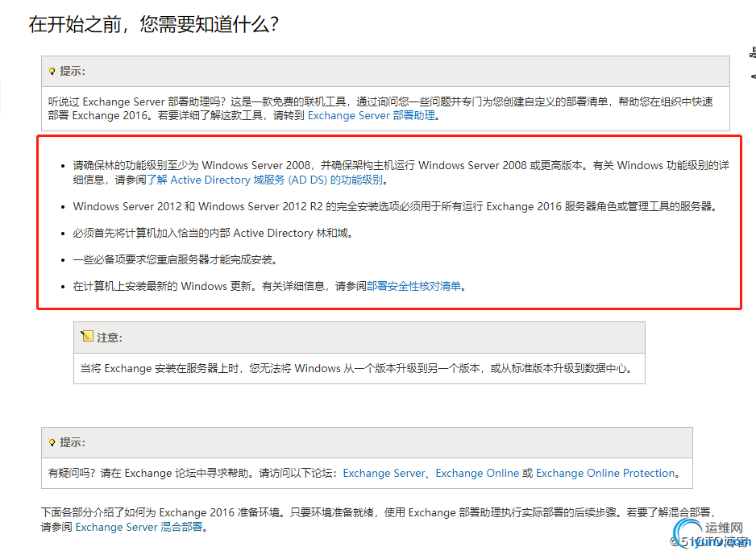Click the note icon beside 注意 header
Screen dimensions: 756x555
87,336
